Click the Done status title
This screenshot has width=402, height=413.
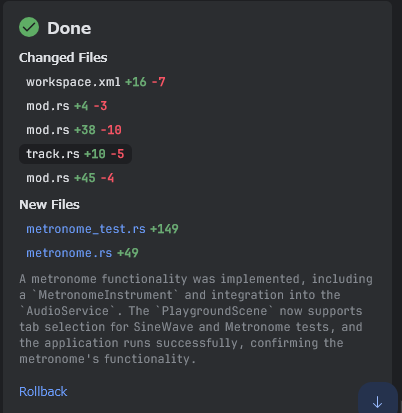(69, 28)
